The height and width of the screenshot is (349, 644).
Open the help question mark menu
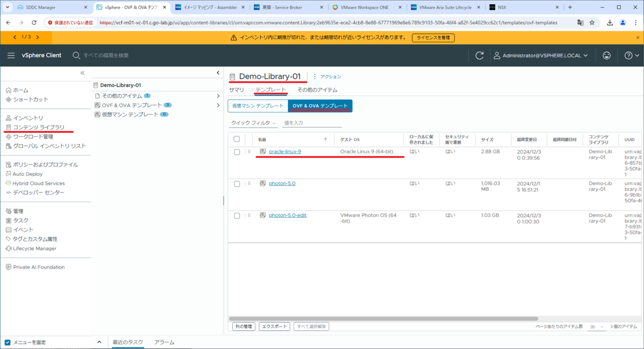click(632, 55)
